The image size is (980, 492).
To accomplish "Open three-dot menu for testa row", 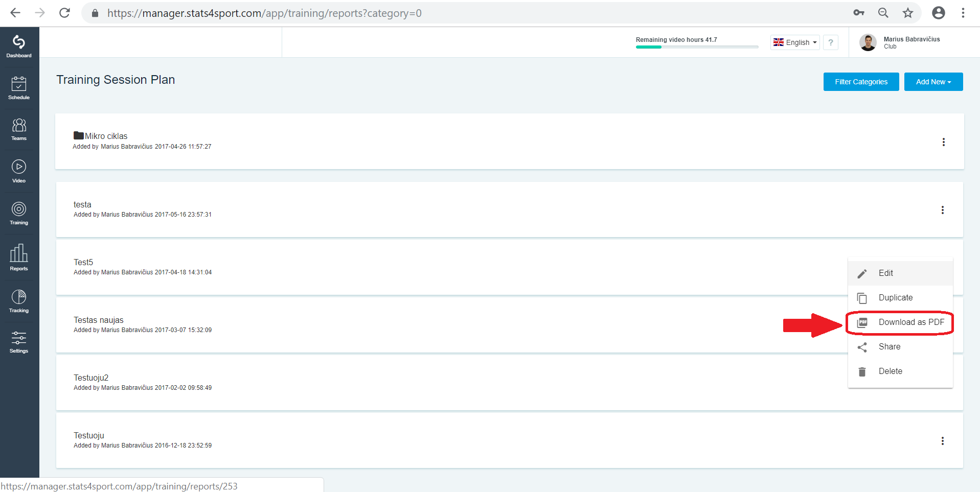I will coord(943,210).
